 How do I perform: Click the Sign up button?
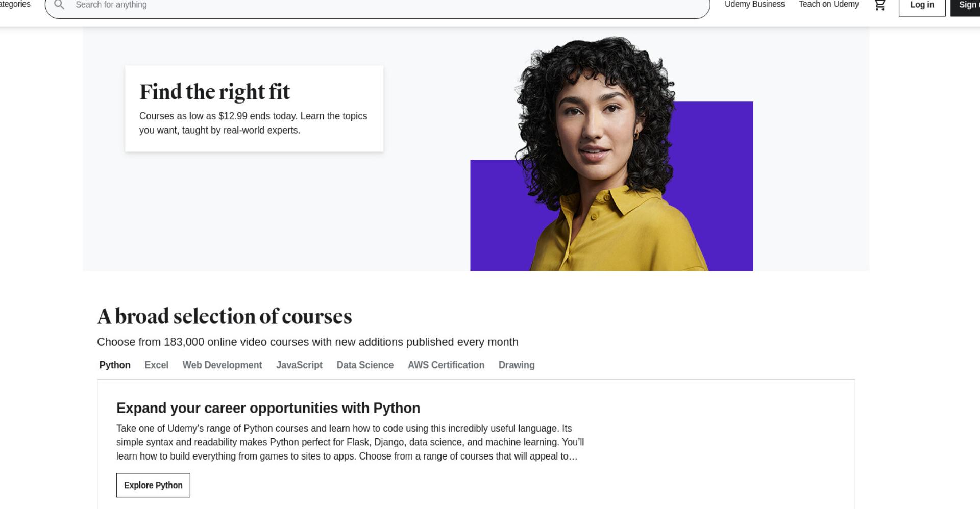966,5
